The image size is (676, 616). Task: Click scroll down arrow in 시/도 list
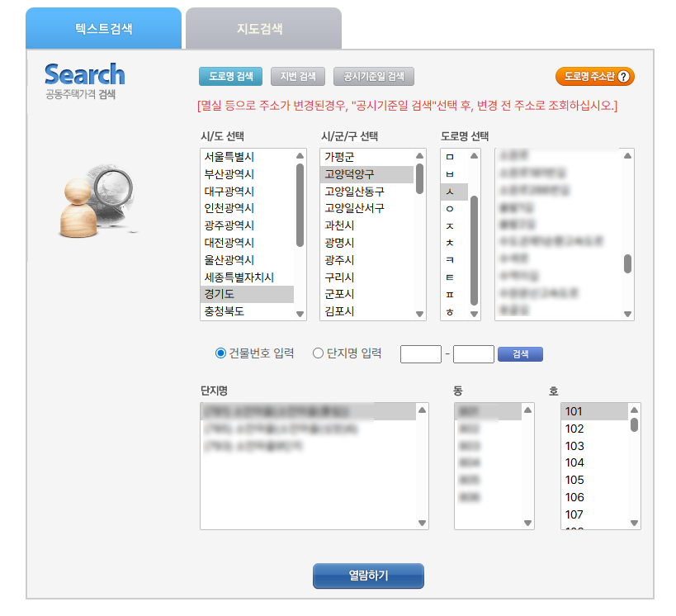pyautogui.click(x=300, y=314)
